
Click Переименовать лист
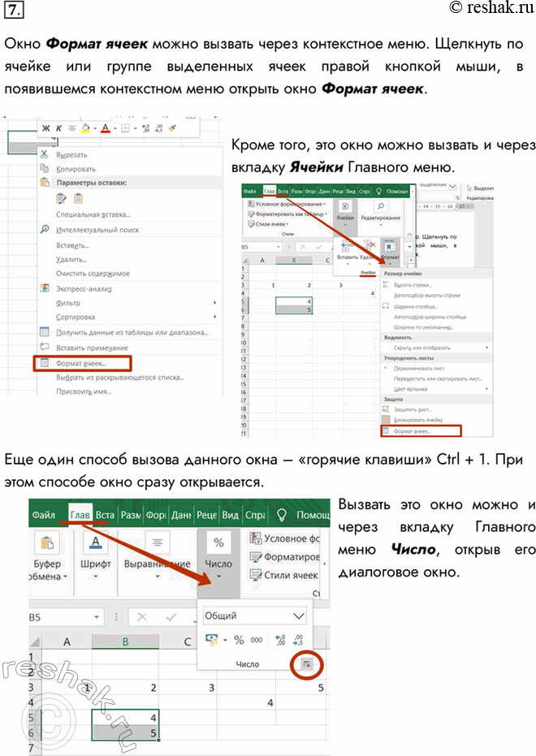(419, 369)
